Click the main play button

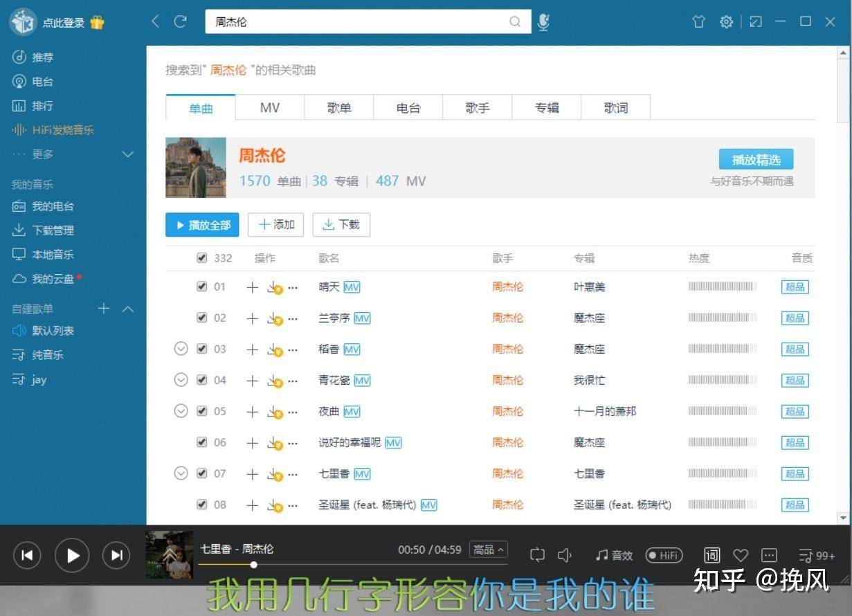tap(72, 555)
